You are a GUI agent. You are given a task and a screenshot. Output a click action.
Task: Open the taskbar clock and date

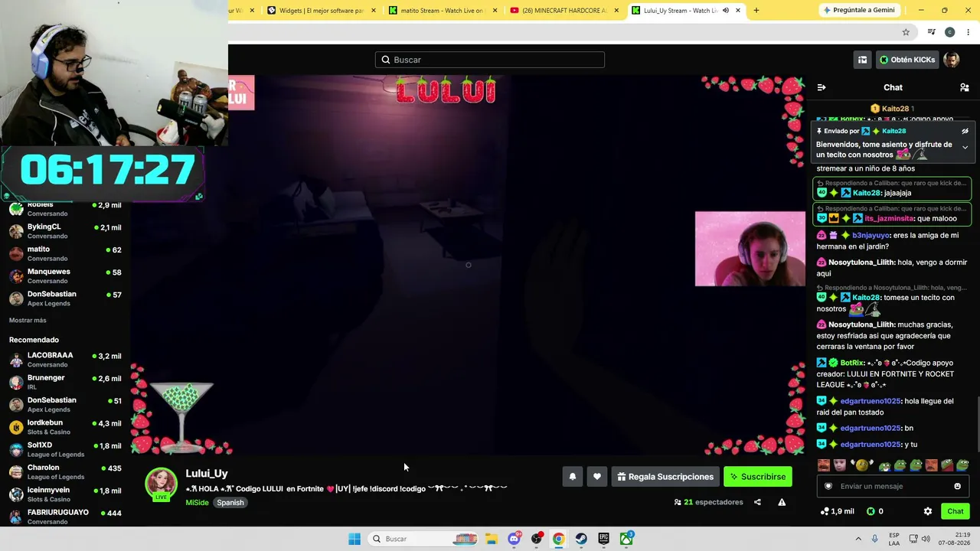point(955,539)
